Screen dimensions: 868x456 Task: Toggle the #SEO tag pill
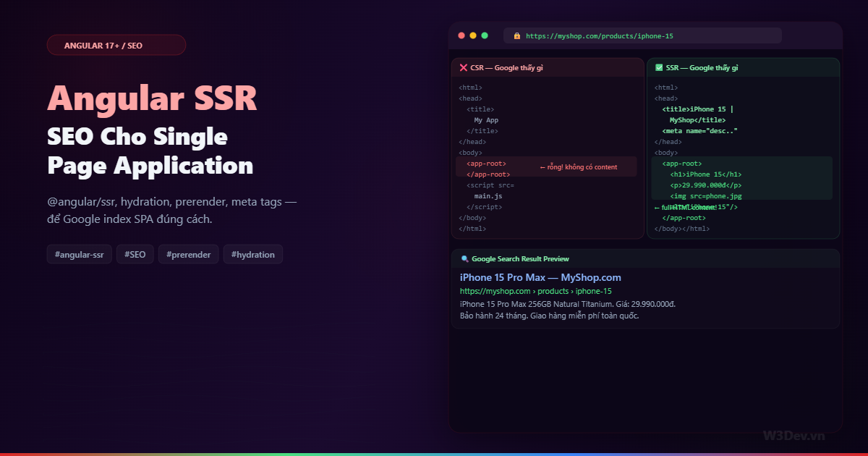[x=135, y=254]
